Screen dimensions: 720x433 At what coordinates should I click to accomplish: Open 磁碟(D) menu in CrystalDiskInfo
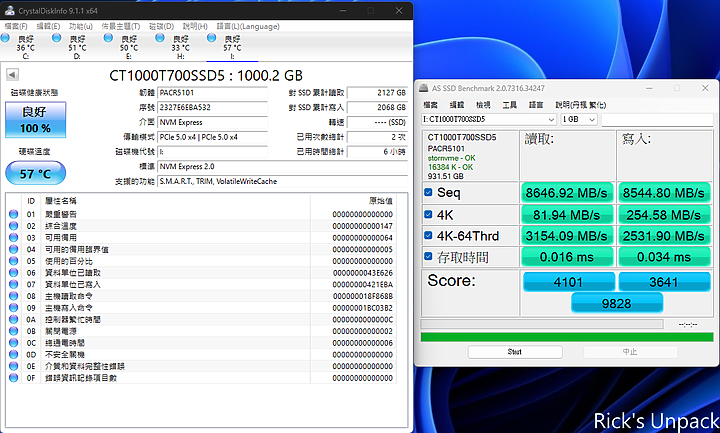pyautogui.click(x=161, y=26)
